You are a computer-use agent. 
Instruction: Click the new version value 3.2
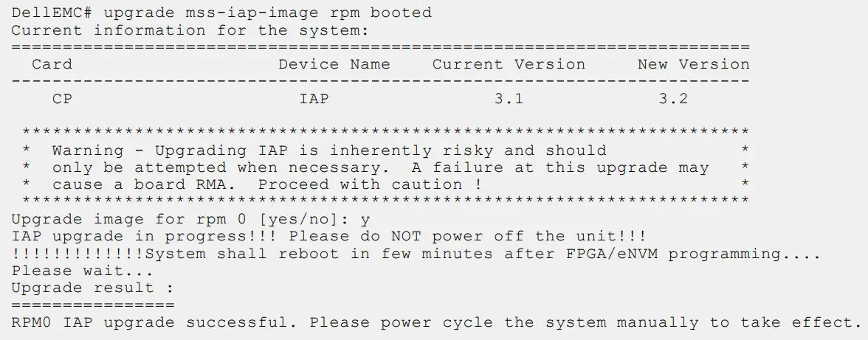tap(673, 98)
